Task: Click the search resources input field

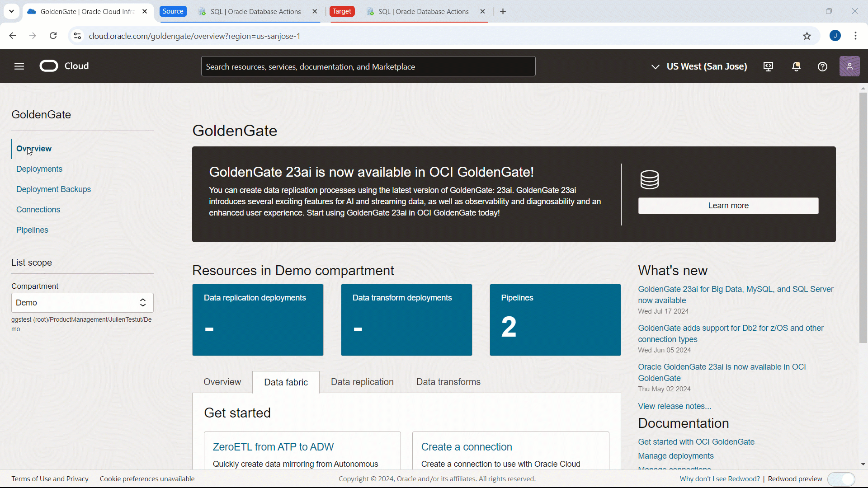Action: coord(368,66)
